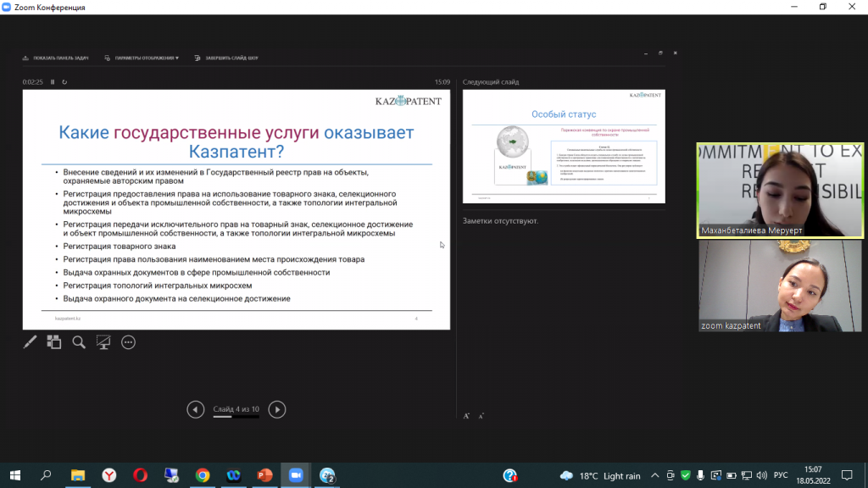Image resolution: width=868 pixels, height=488 pixels.
Task: Decrease the notes text size
Action: tap(481, 416)
